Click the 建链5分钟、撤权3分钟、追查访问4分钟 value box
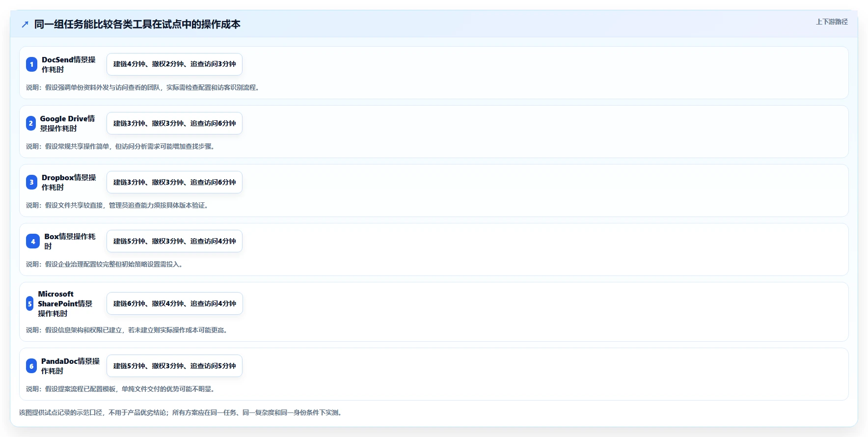 [x=174, y=241]
